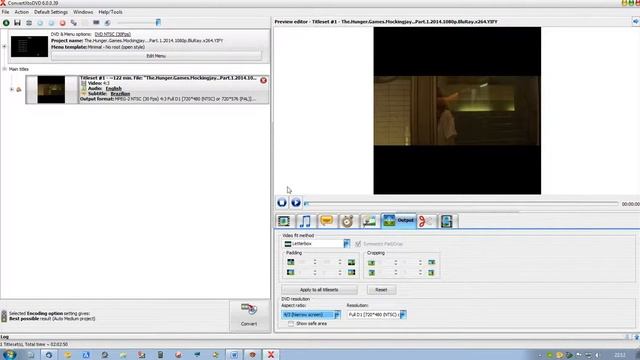The image size is (640, 360).
Task: Click the preview video frame
Action: pos(457,111)
